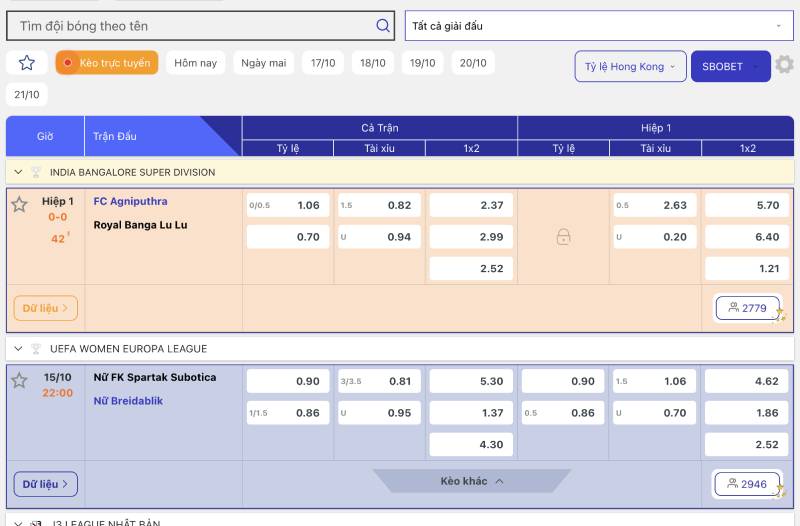Open the 2779 viewers count badge
800x526 pixels.
(x=748, y=308)
